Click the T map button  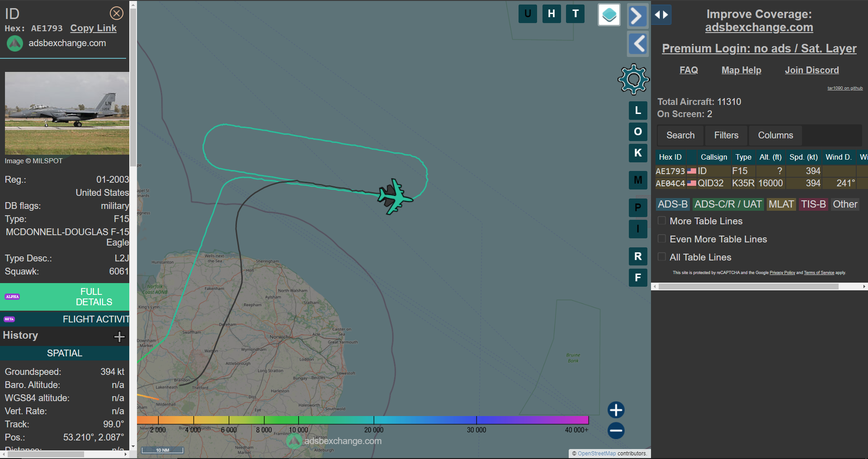(576, 14)
